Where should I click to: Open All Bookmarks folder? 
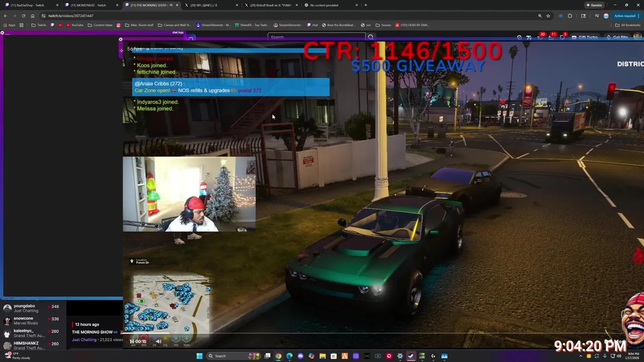click(627, 25)
